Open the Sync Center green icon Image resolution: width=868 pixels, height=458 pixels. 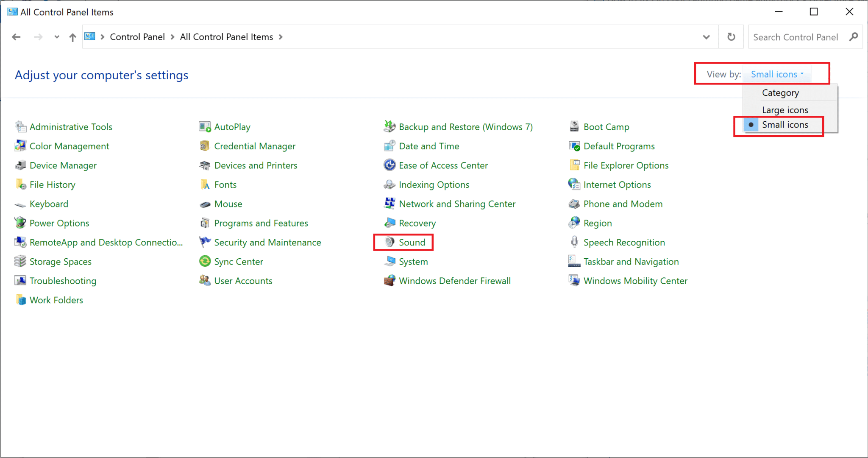tap(205, 261)
